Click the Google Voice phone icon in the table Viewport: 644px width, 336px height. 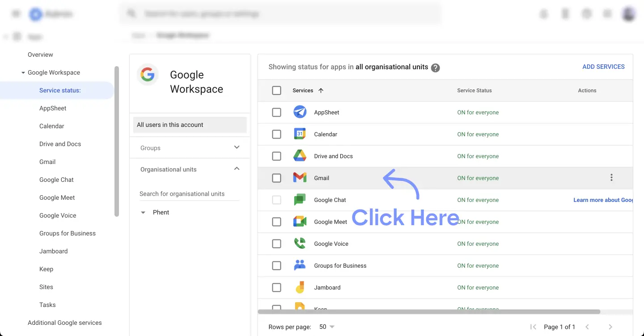point(300,244)
